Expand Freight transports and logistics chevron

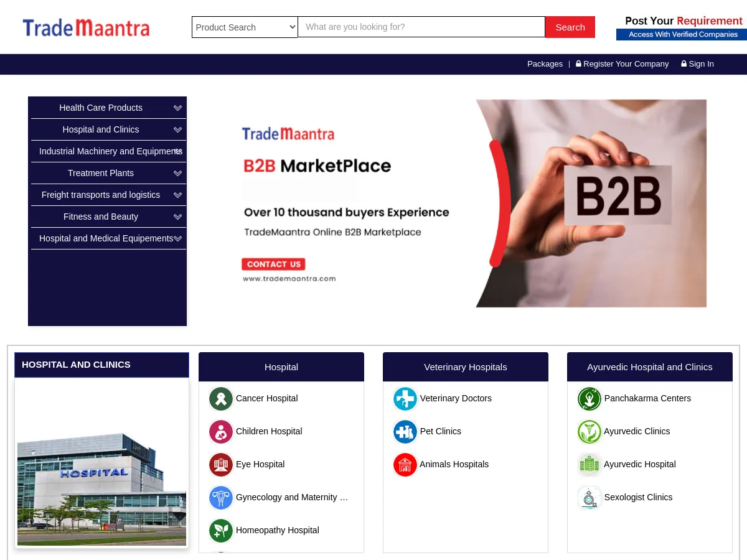178,195
